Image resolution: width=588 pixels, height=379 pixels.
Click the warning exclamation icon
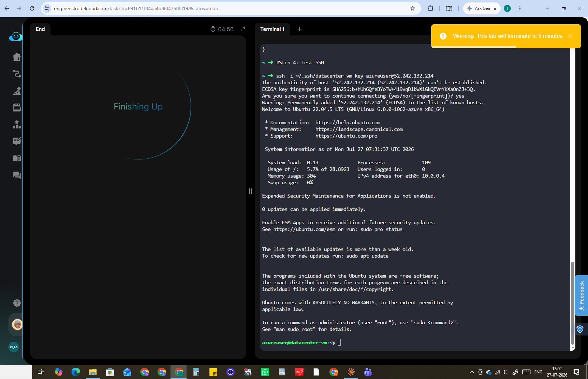pyautogui.click(x=443, y=36)
